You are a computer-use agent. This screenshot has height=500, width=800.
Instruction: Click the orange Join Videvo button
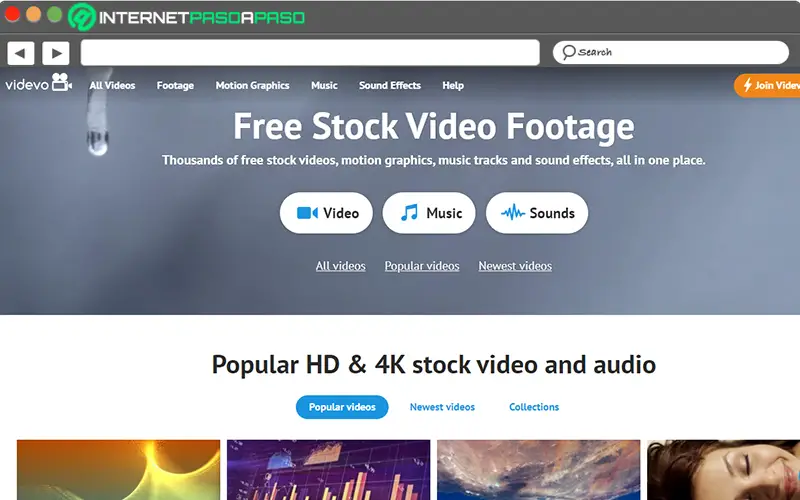click(x=767, y=85)
